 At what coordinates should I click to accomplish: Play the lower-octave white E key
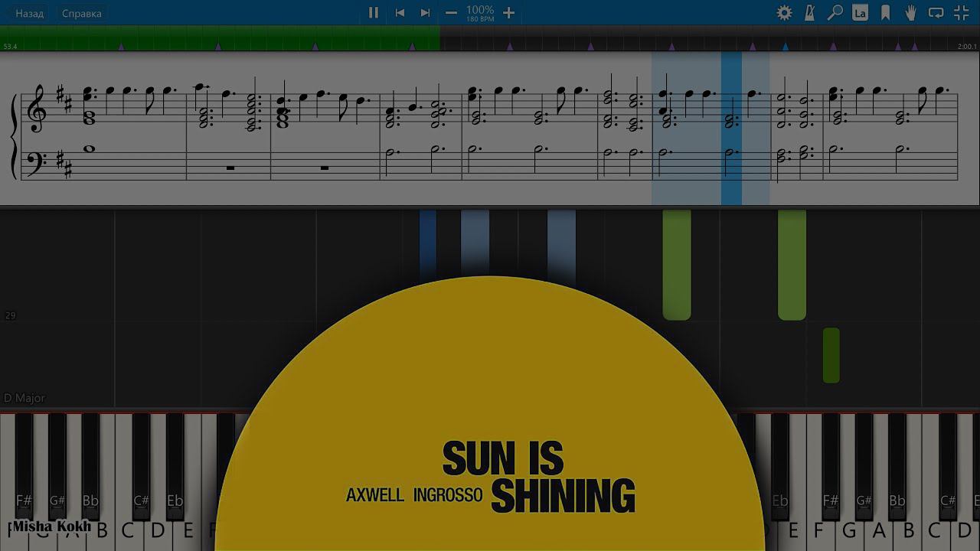[188, 530]
